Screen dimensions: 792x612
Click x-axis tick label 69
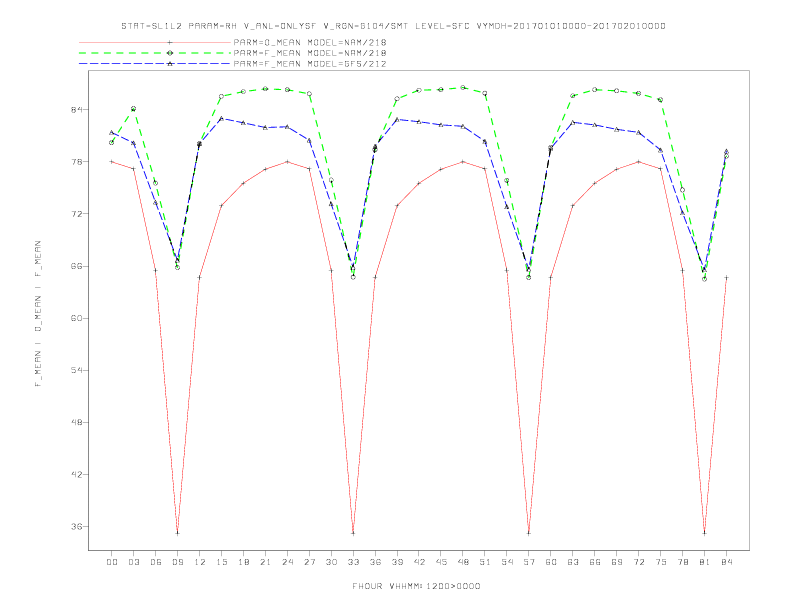point(617,562)
